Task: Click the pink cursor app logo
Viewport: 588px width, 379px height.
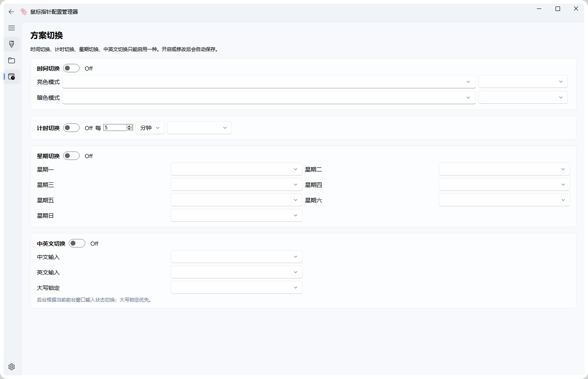Action: pyautogui.click(x=24, y=12)
